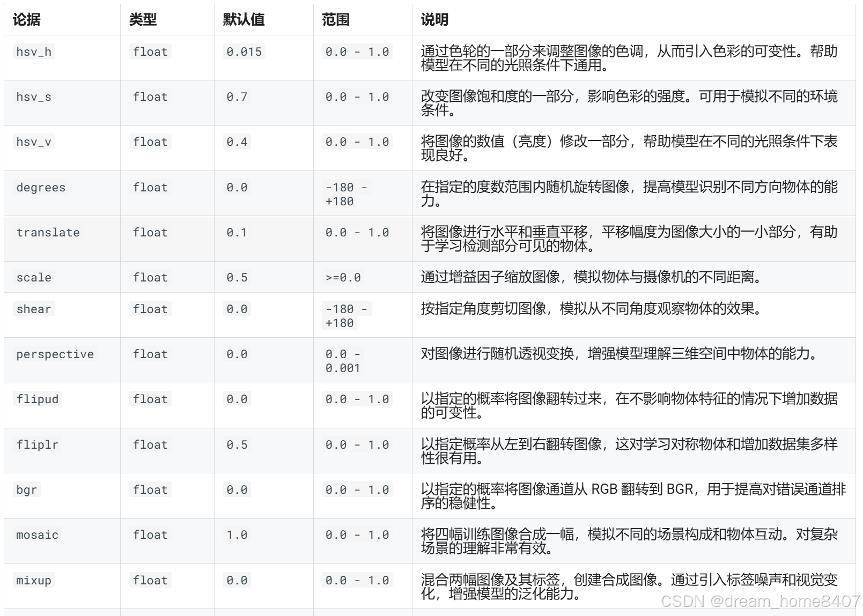Click the degrees description about 随机旋转图像
This screenshot has height=616, width=863.
(629, 194)
